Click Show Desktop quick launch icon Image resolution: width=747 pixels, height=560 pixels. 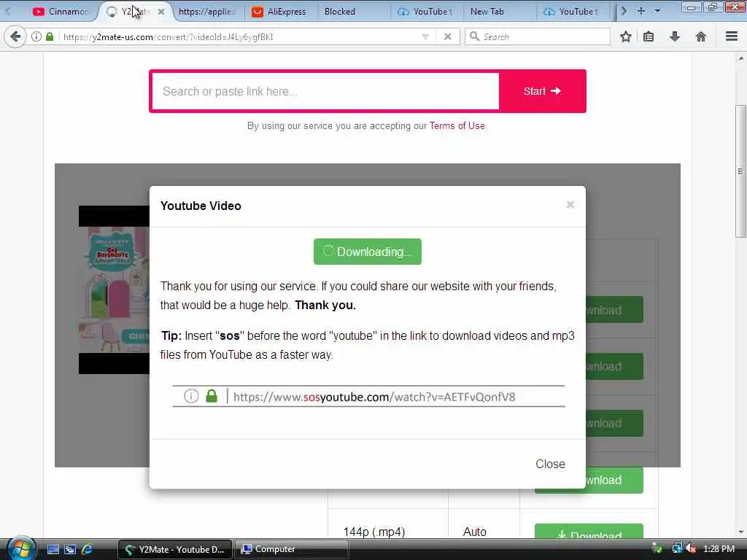53,549
